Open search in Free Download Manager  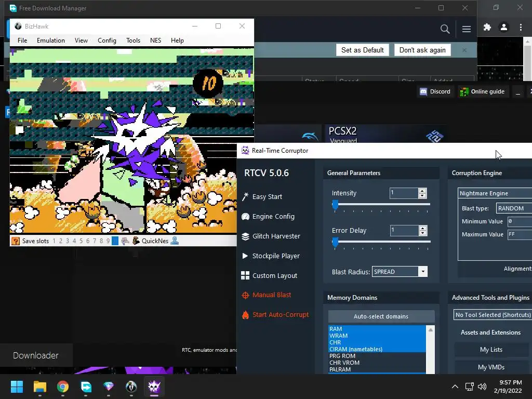pos(445,29)
